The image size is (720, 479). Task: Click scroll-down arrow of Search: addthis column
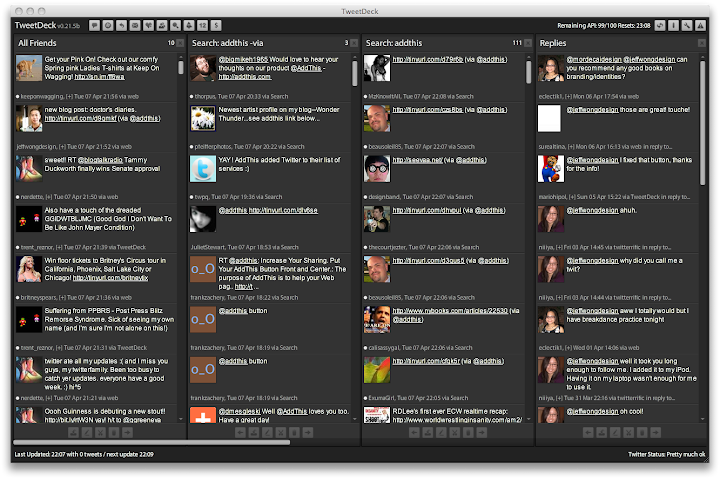(529, 419)
